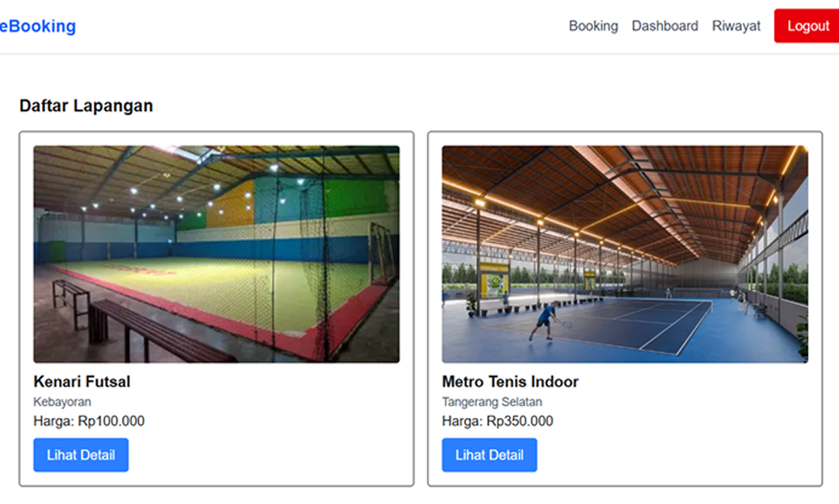
Task: Open the Booking menu item
Action: click(593, 26)
